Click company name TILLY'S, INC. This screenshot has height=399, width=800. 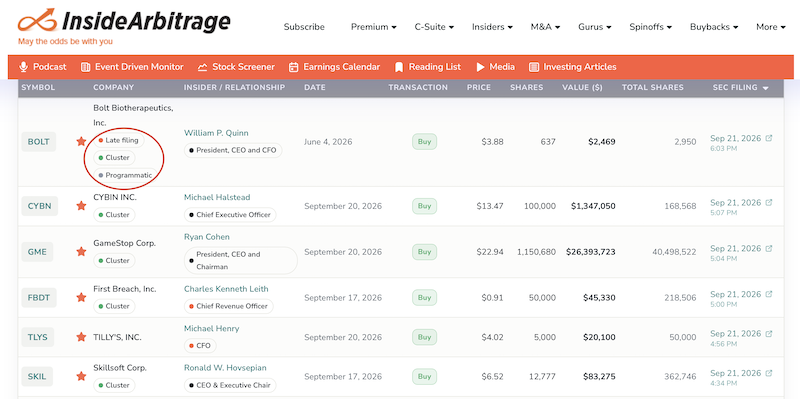[117, 337]
